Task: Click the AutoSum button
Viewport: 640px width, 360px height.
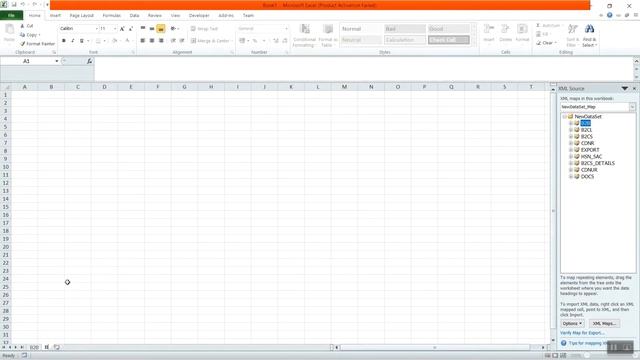Action: click(549, 26)
